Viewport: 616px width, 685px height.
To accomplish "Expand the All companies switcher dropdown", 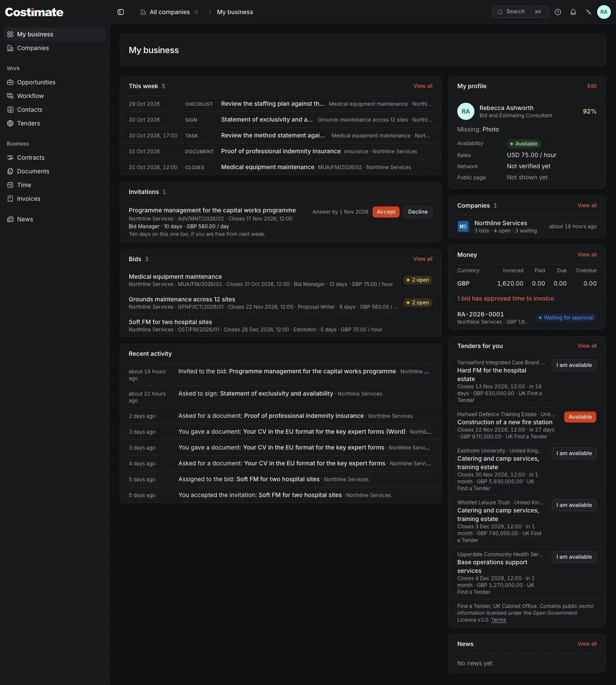I will point(169,12).
